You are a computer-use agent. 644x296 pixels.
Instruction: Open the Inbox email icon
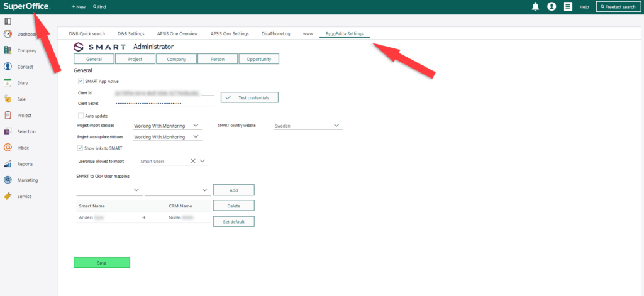pyautogui.click(x=8, y=148)
